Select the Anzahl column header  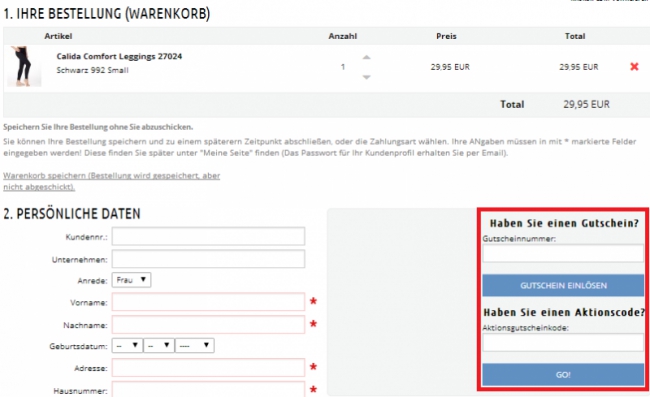click(x=343, y=36)
